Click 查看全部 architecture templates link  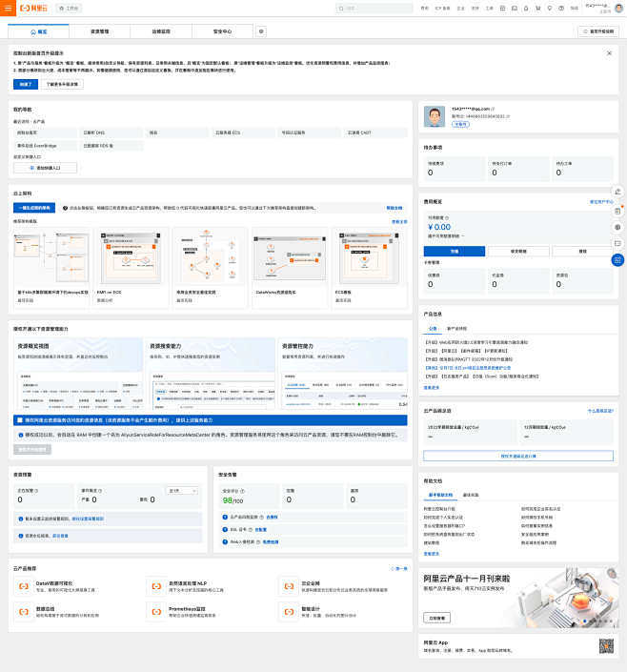[399, 222]
